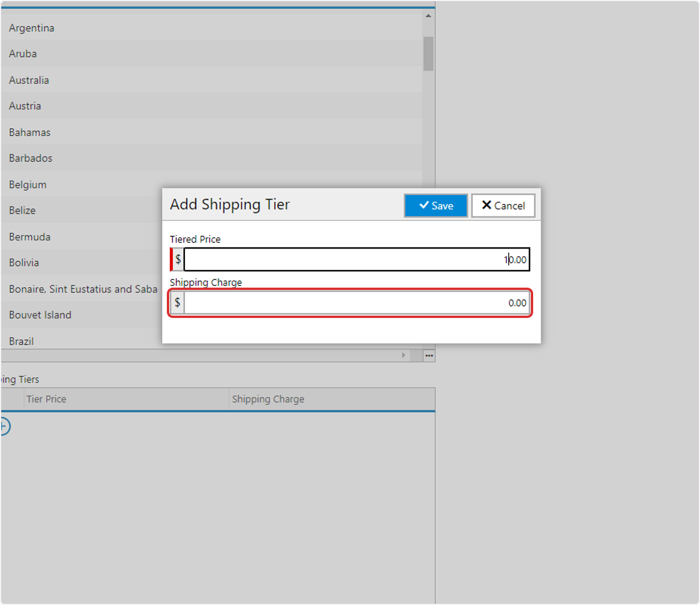
Task: Sort by Tier Price column header
Action: pos(127,399)
